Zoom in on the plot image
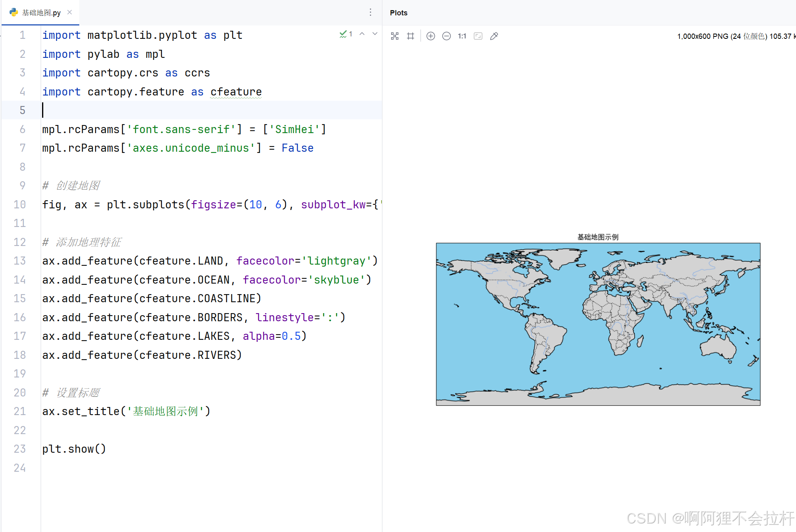This screenshot has width=796, height=532. coord(431,36)
